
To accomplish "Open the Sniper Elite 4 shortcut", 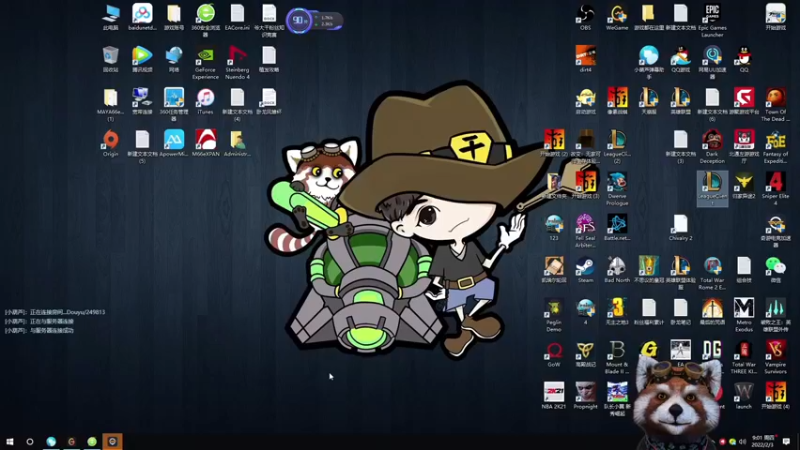I will point(775,188).
